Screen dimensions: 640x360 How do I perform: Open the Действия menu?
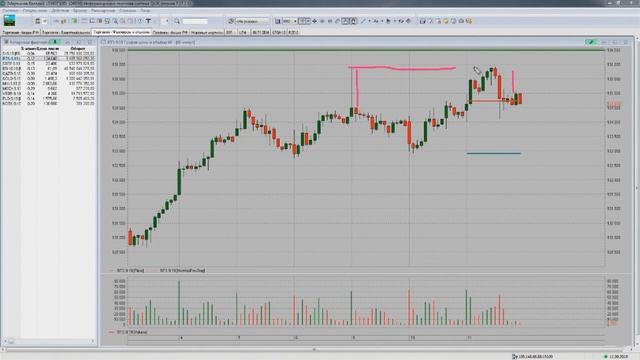(60, 11)
